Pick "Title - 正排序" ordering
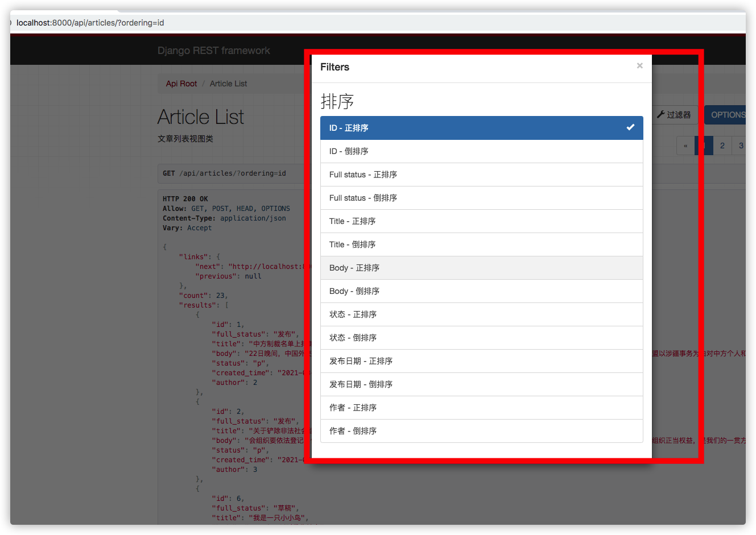 (x=481, y=221)
